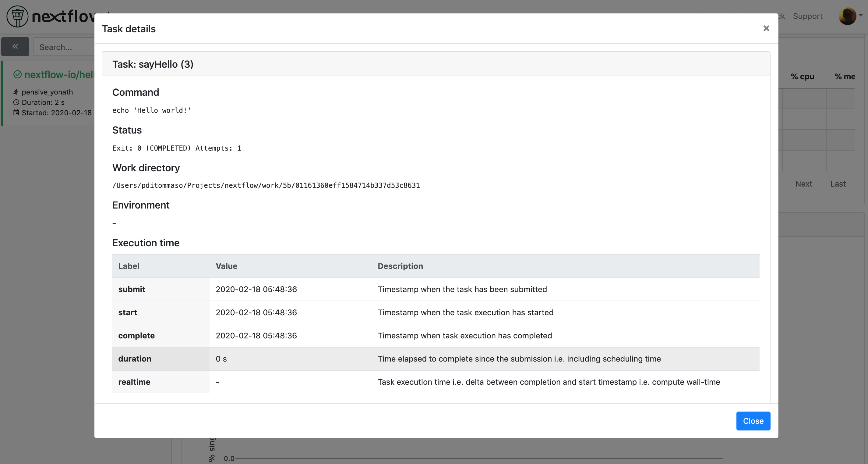Click the Task: sayHello (3) header
Screen dimensions: 868x464
click(153, 64)
